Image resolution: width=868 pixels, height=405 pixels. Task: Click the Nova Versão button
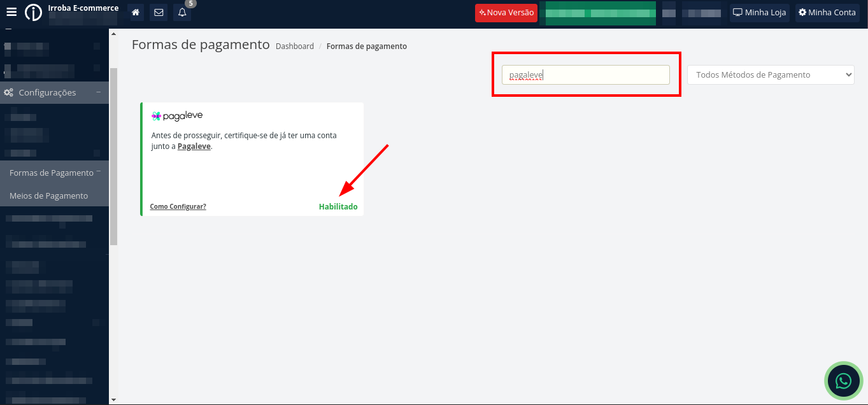[x=506, y=13]
